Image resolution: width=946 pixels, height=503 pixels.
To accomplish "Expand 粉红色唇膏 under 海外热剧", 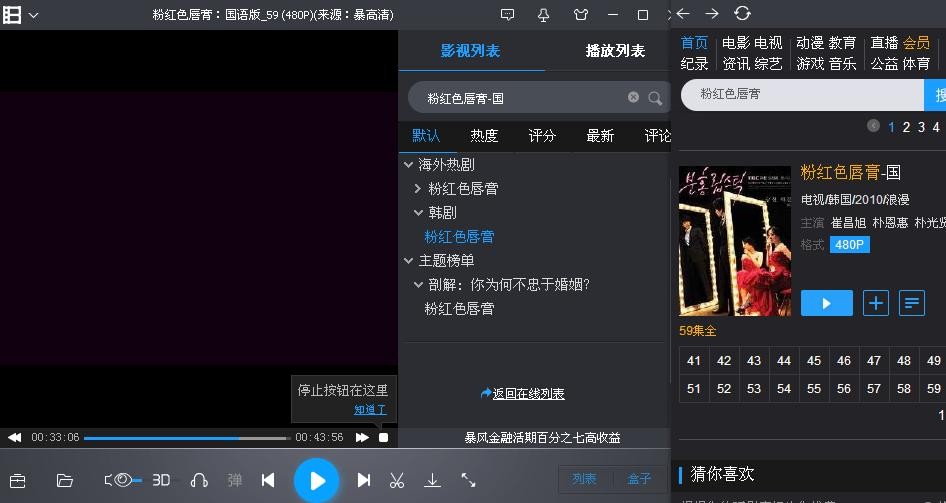I will click(417, 189).
